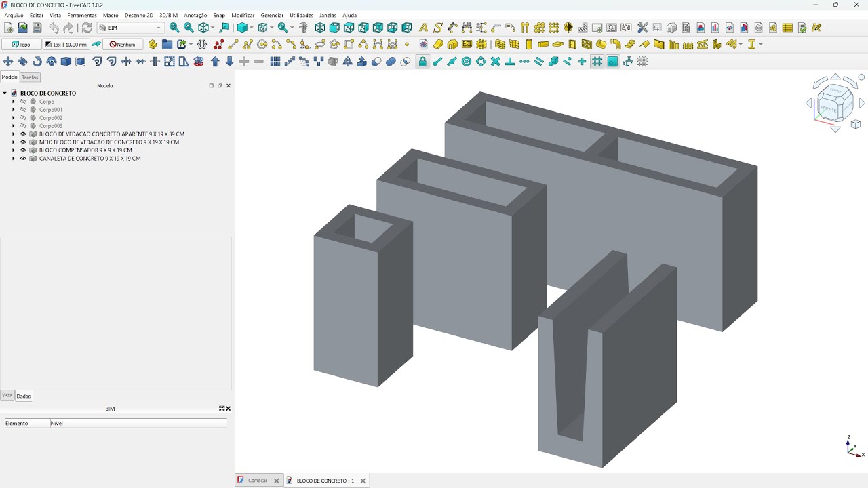The height and width of the screenshot is (488, 868).
Task: Select the Draft Polygon tool
Action: (334, 44)
